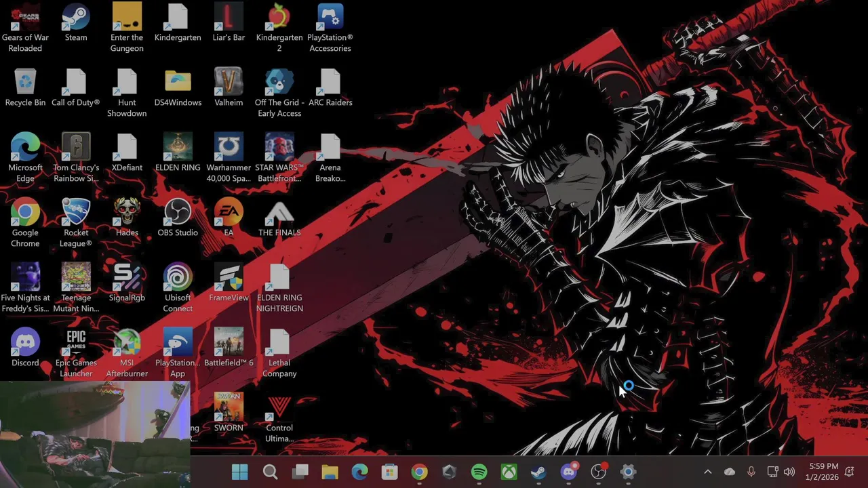
Task: Select STAR WARS Battlefront desktop icon
Action: point(279,159)
